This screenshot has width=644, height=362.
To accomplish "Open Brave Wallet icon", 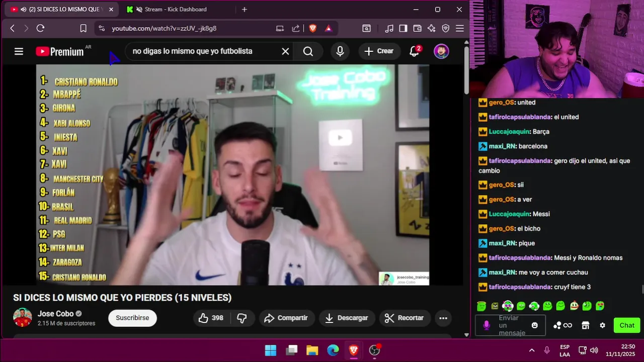I will [417, 29].
